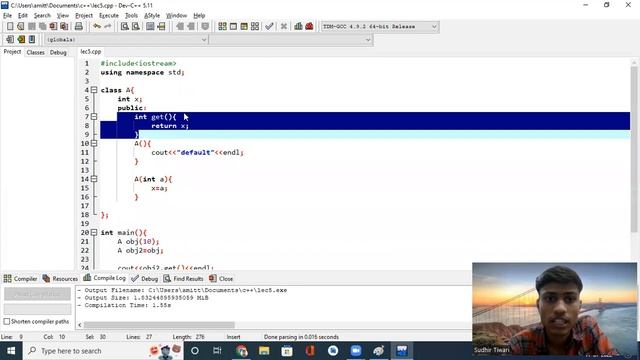Image resolution: width=640 pixels, height=360 pixels.
Task: Click the Save file toolbar icon
Action: point(31,27)
